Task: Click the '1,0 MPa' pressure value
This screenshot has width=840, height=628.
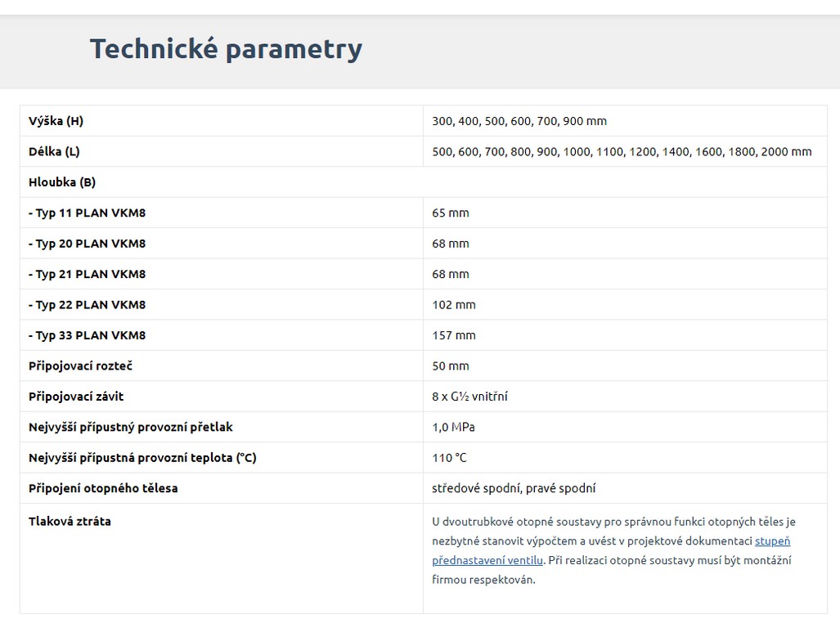Action: 453,427
